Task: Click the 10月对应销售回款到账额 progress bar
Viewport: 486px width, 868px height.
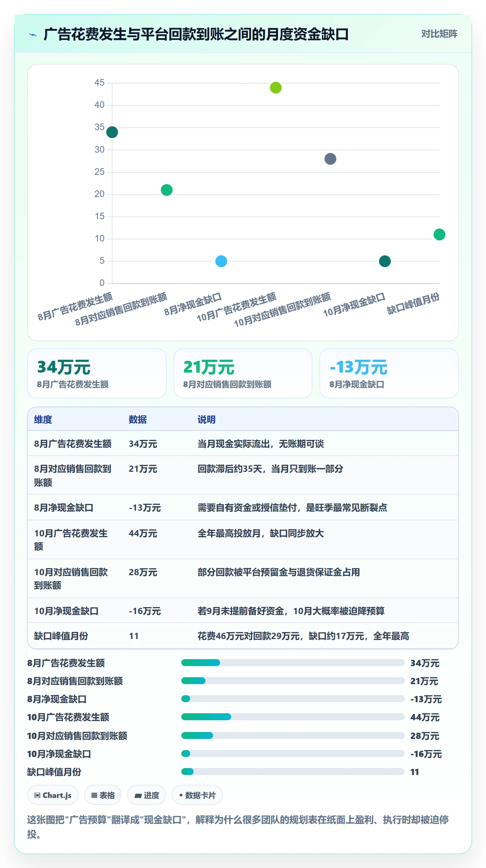Action: pos(293,735)
